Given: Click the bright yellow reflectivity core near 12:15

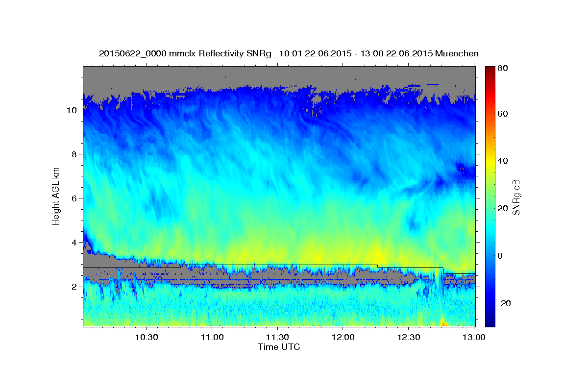Looking at the screenshot, I should coord(378,255).
